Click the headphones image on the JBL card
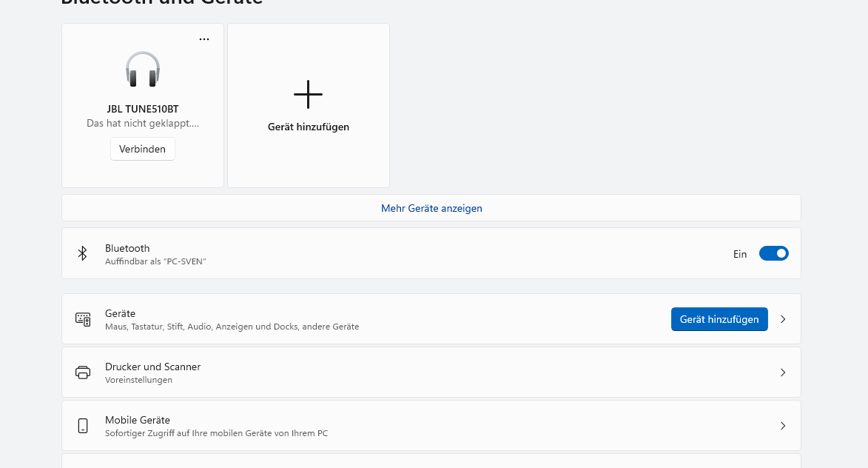Screen dimensions: 868x468 click(x=142, y=69)
